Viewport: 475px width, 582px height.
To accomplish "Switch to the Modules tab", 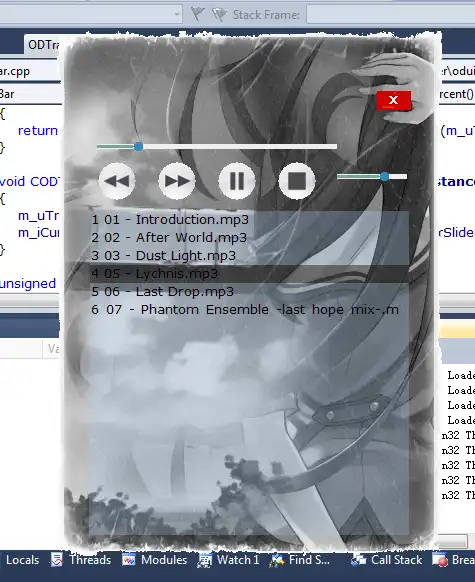I will [x=155, y=560].
